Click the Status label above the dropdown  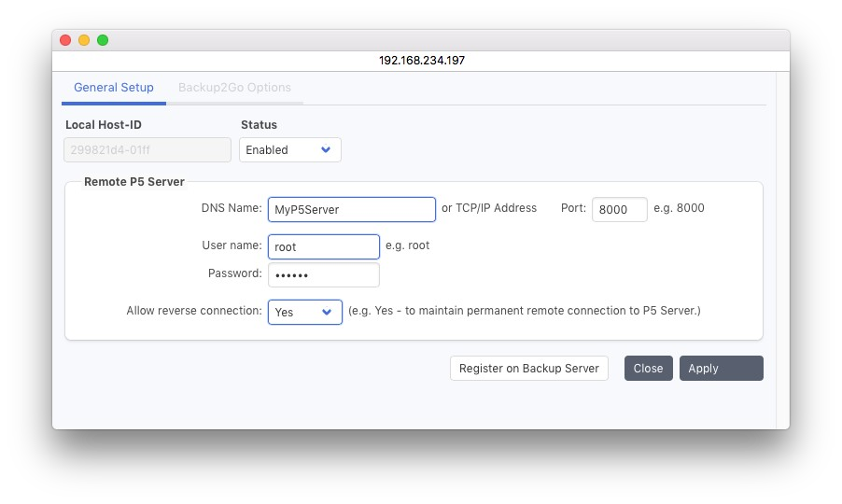tap(259, 124)
